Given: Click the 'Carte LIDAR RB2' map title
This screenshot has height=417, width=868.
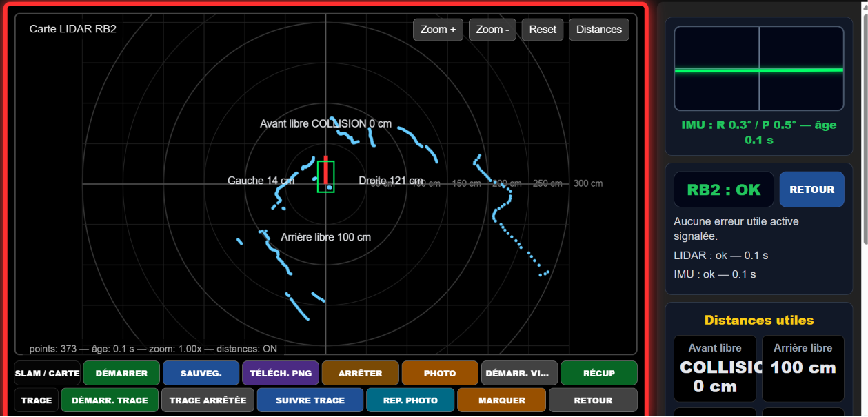Looking at the screenshot, I should [73, 29].
